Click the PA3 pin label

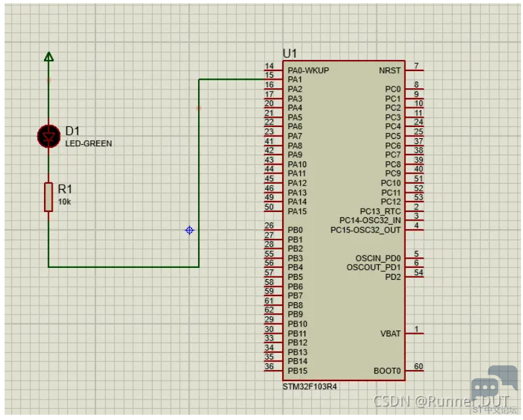(x=295, y=99)
